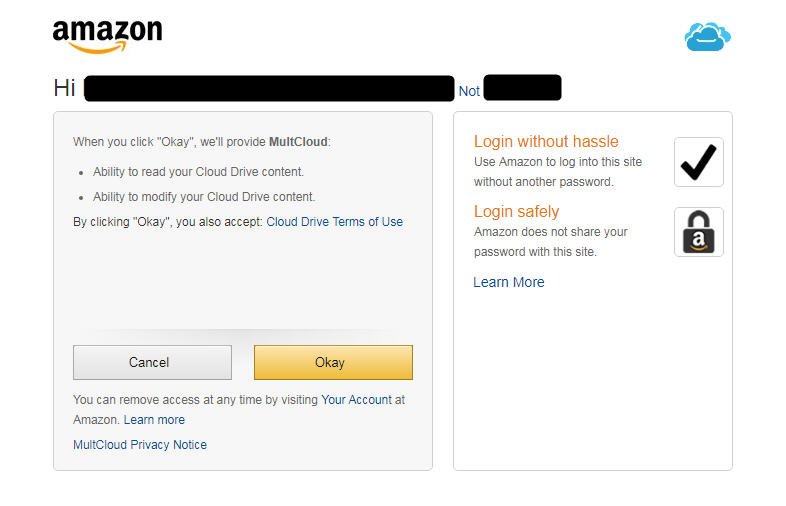Viewport: 786px width, 506px height.
Task: Click the "Login without hassle" heading
Action: coord(546,142)
